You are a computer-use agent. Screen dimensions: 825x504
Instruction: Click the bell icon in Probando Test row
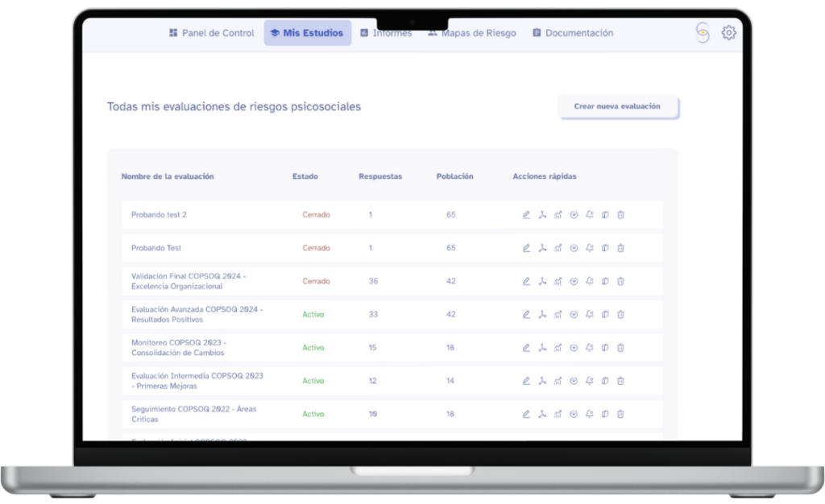tap(590, 248)
